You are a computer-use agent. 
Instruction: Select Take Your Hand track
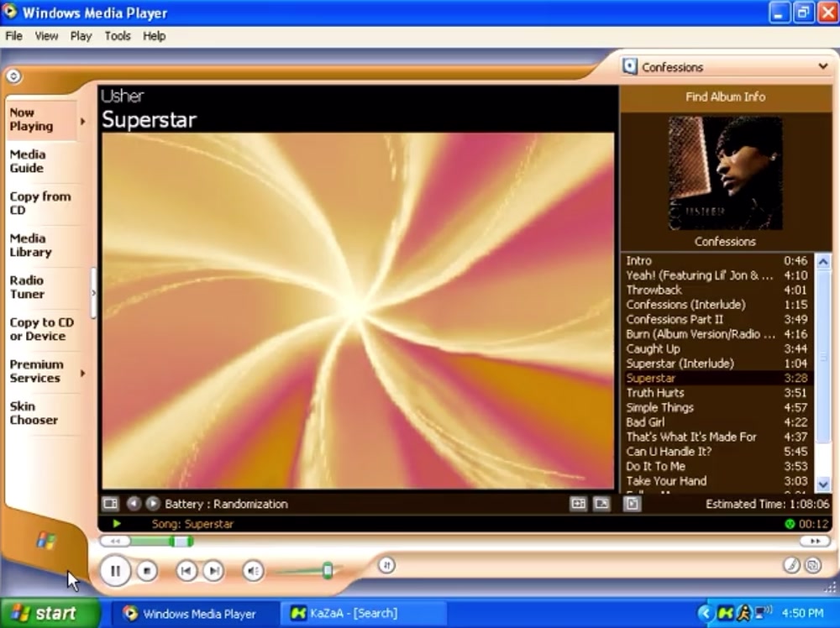coord(717,481)
